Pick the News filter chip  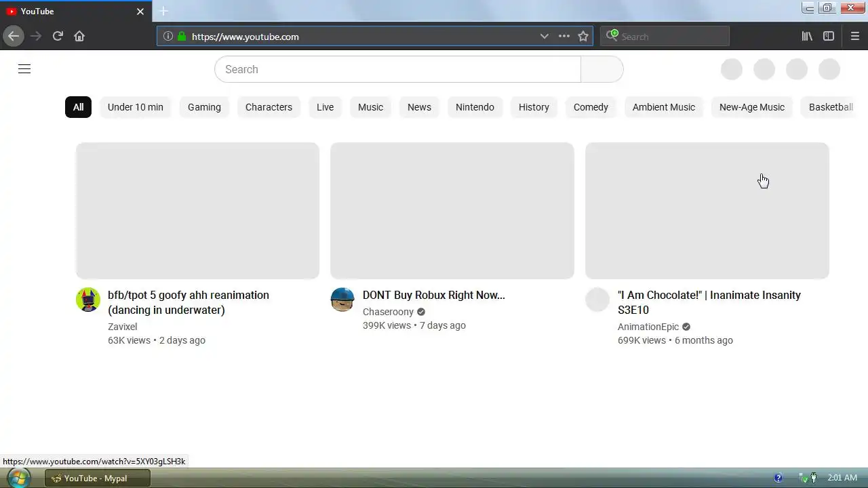419,107
